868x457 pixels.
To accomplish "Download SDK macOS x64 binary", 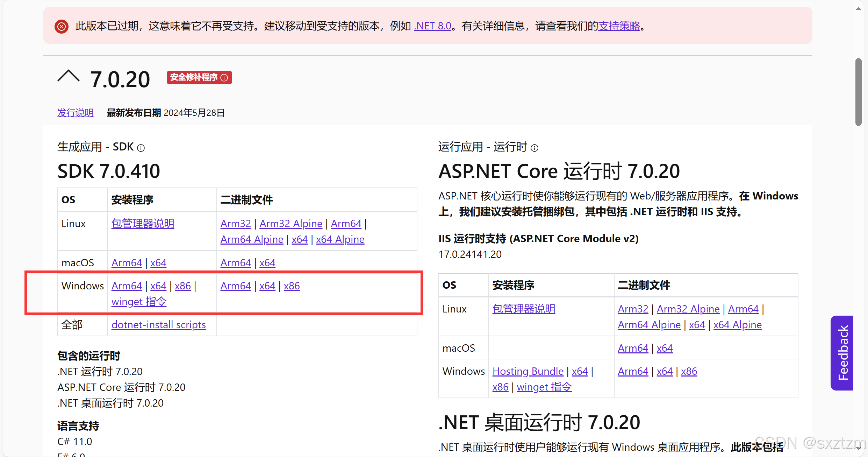I will [x=267, y=262].
